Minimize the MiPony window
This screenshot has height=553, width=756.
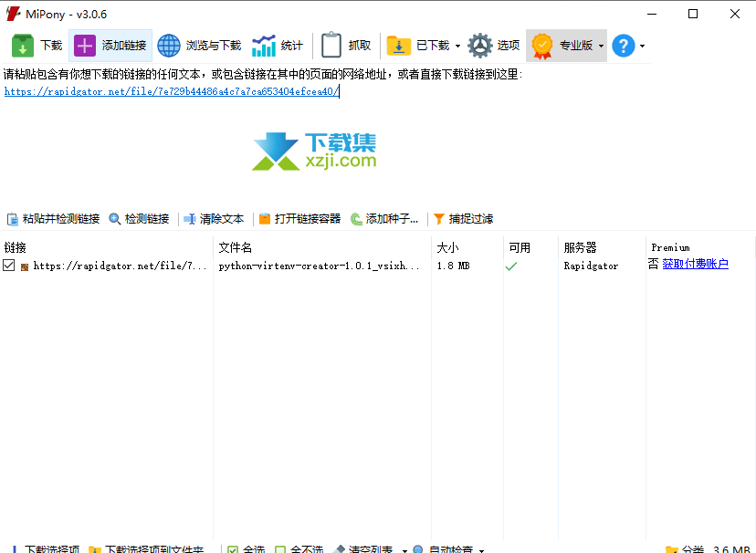pyautogui.click(x=652, y=14)
